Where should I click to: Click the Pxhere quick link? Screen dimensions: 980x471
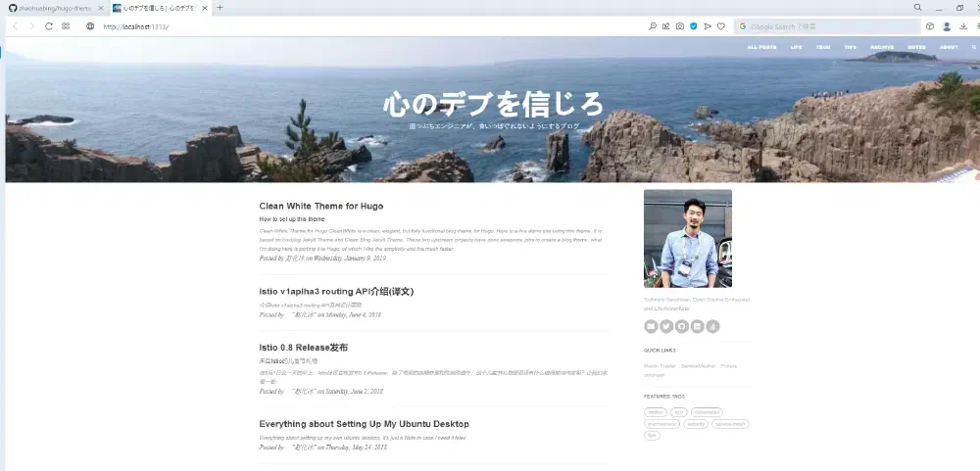pos(729,366)
